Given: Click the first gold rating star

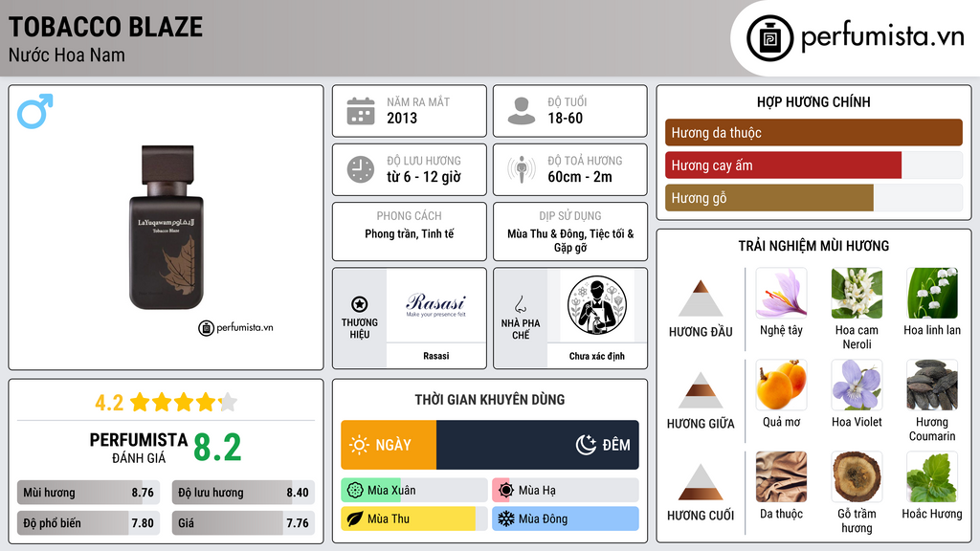Looking at the screenshot, I should (140, 402).
